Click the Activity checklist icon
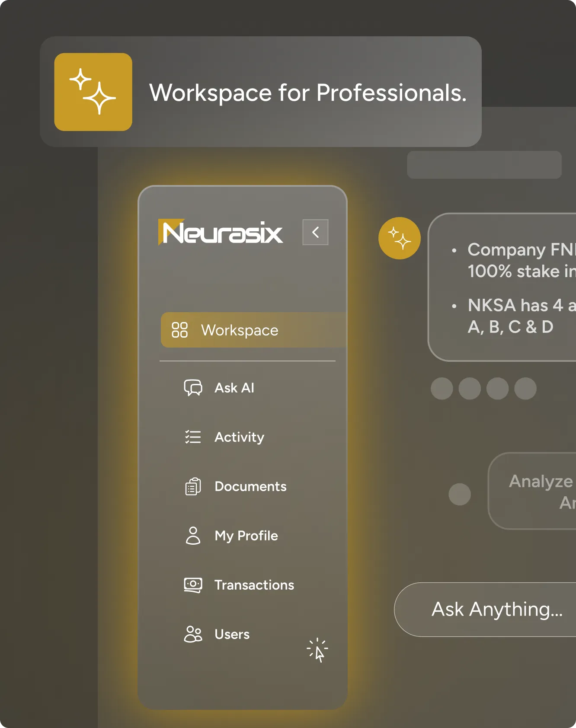This screenshot has height=728, width=576. pyautogui.click(x=193, y=437)
